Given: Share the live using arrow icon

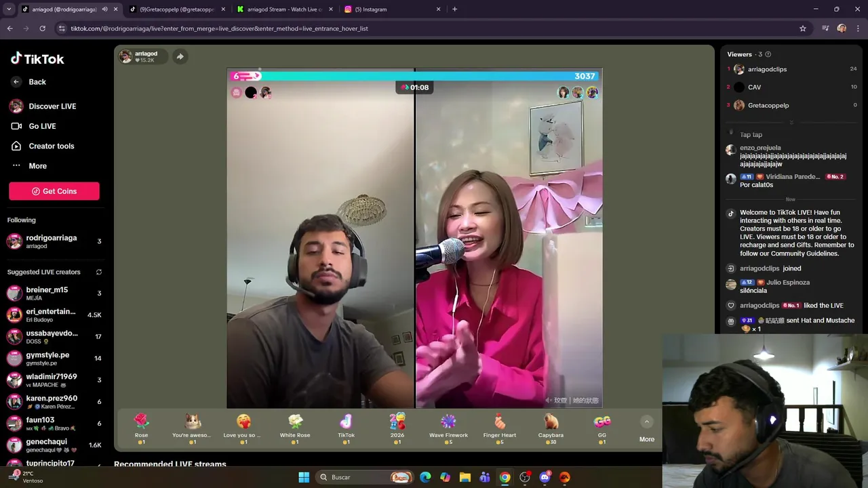Looking at the screenshot, I should [x=180, y=56].
